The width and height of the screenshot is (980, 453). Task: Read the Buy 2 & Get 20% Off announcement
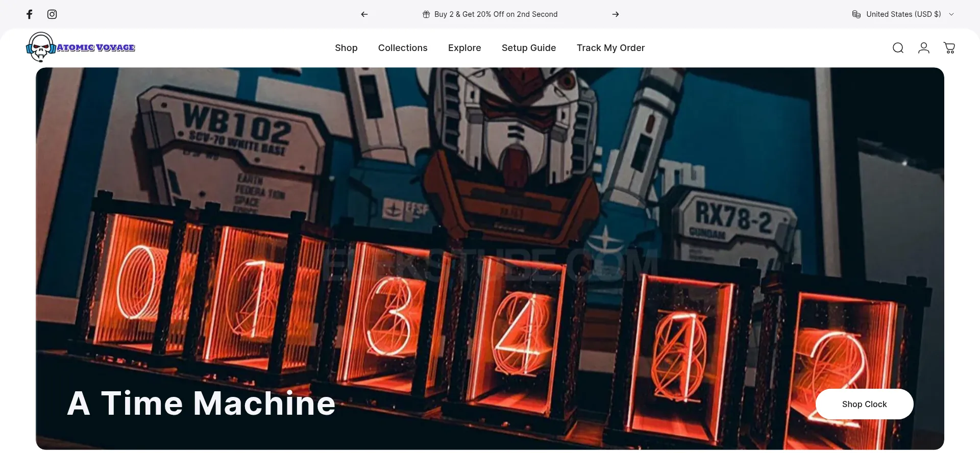(496, 14)
